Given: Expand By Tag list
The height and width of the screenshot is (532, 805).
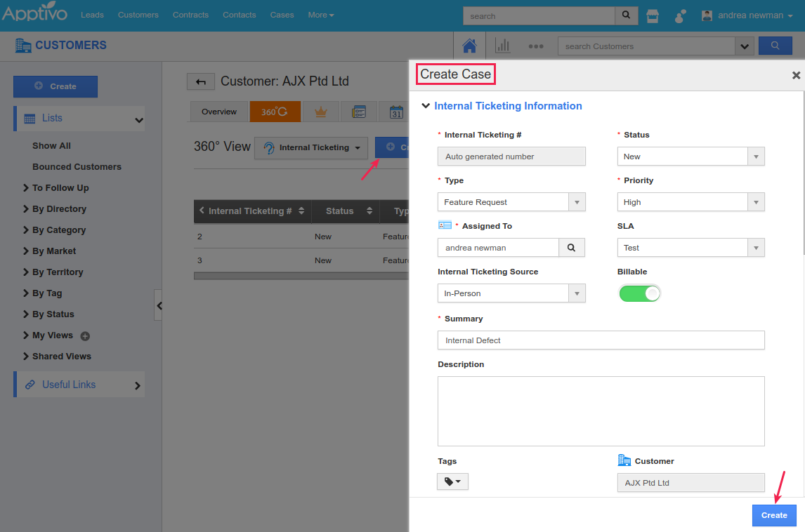Looking at the screenshot, I should point(26,293).
